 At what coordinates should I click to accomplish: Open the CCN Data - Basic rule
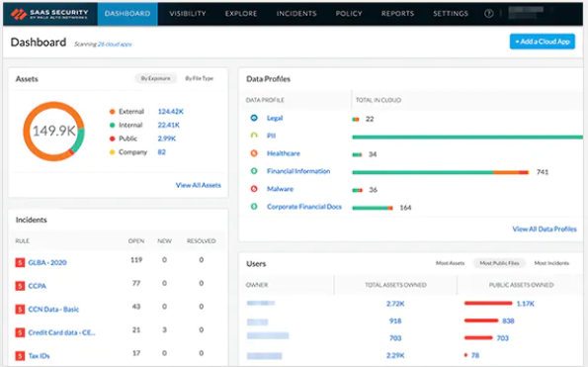[x=53, y=310]
